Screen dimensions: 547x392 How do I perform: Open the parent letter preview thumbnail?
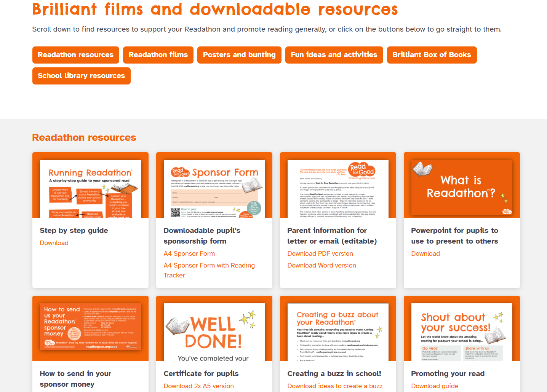pyautogui.click(x=338, y=189)
